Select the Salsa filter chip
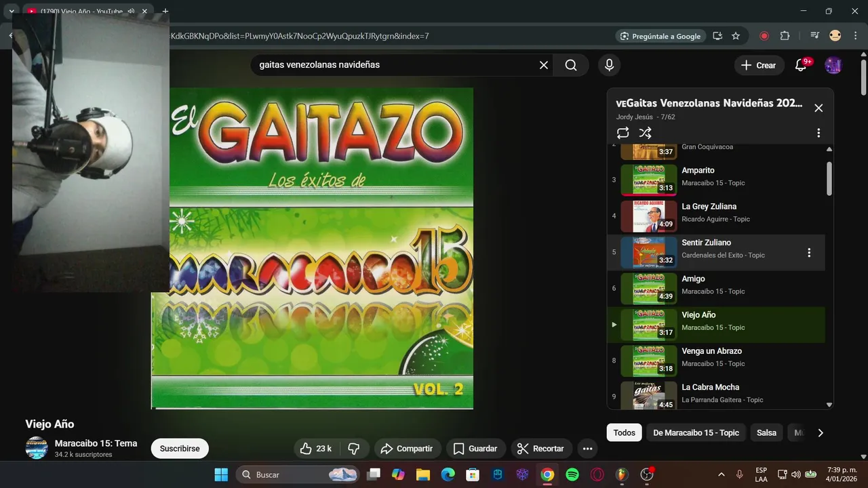This screenshot has width=868, height=488. (766, 432)
